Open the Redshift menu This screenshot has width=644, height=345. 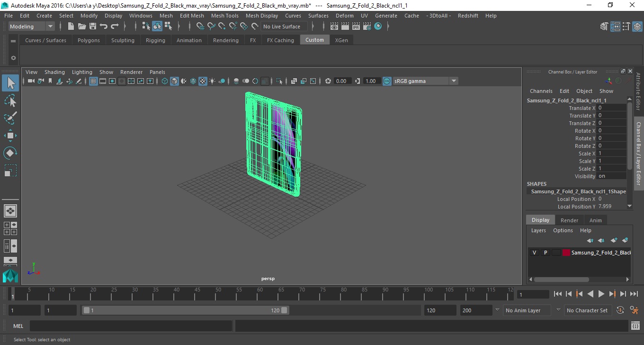pos(468,16)
